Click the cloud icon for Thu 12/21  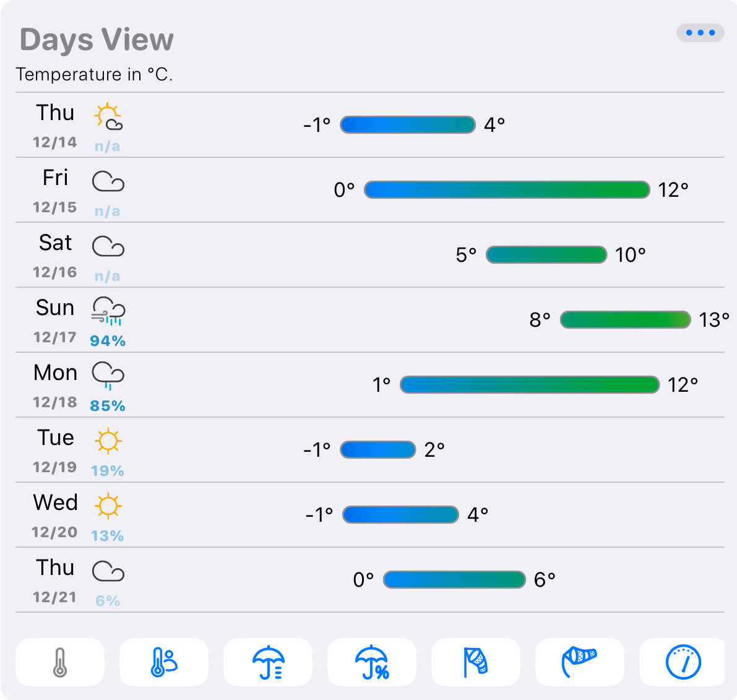[x=108, y=571]
